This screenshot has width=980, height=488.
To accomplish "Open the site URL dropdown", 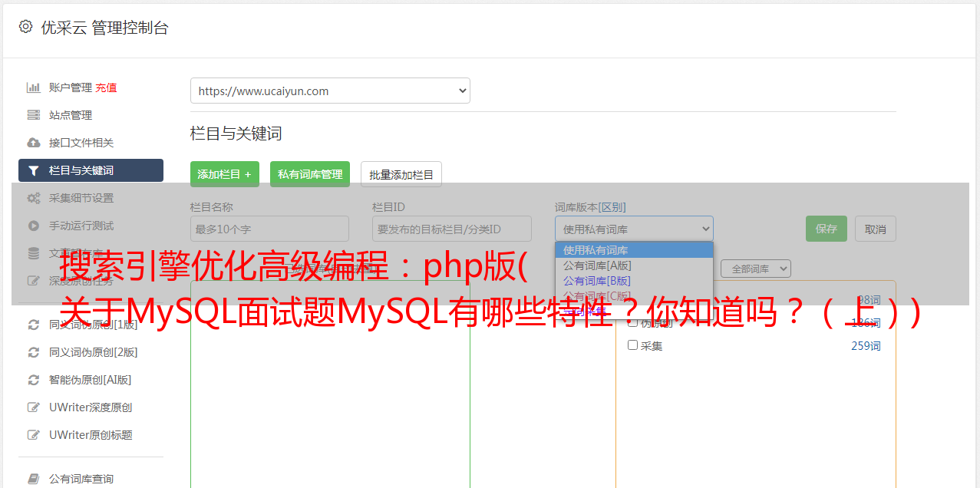I will 330,91.
